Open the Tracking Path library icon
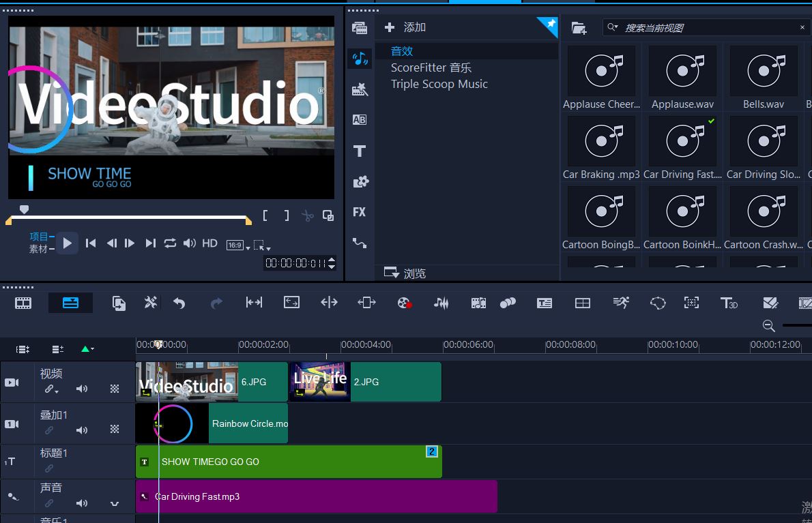Image resolution: width=812 pixels, height=523 pixels. (360, 243)
